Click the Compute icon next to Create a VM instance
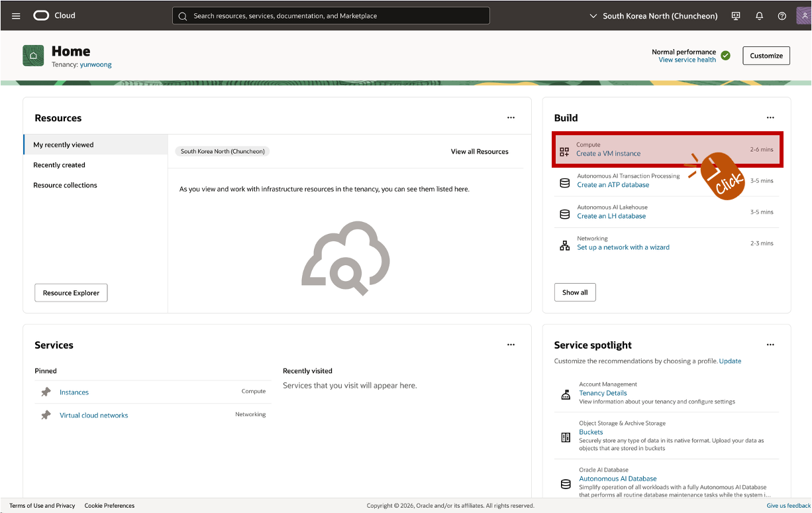812x513 pixels. click(x=564, y=152)
